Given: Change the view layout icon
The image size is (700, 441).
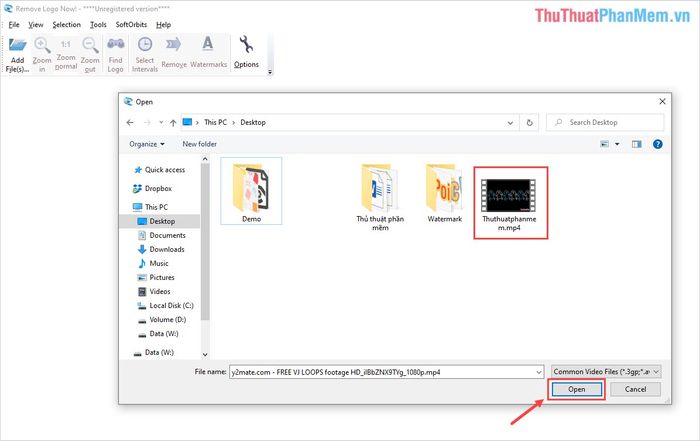Looking at the screenshot, I should tap(604, 144).
